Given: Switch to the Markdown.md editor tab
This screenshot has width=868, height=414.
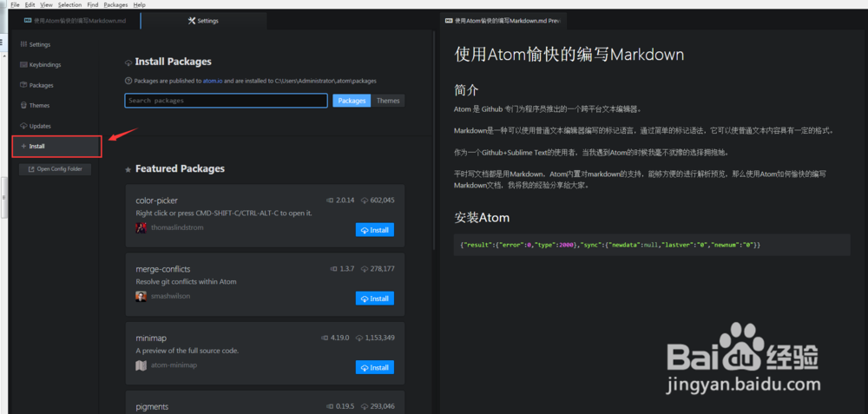Looking at the screenshot, I should (76, 21).
